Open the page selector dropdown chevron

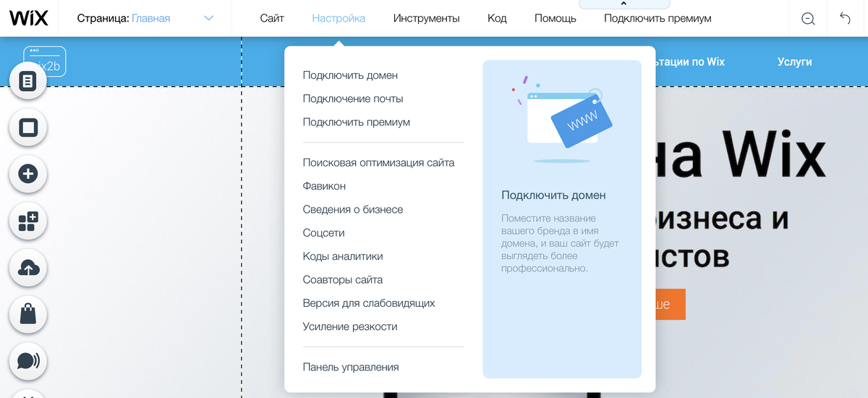[209, 18]
